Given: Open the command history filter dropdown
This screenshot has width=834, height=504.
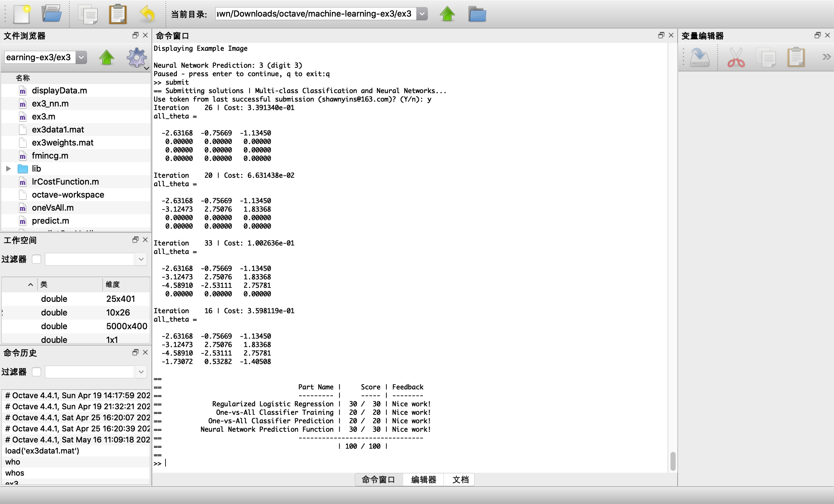Looking at the screenshot, I should tap(141, 372).
